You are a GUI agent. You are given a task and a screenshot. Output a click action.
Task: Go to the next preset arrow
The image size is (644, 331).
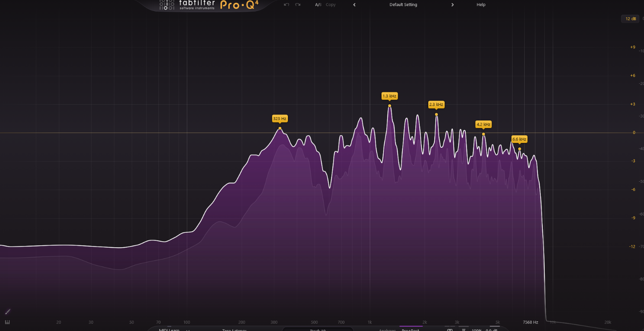click(452, 5)
